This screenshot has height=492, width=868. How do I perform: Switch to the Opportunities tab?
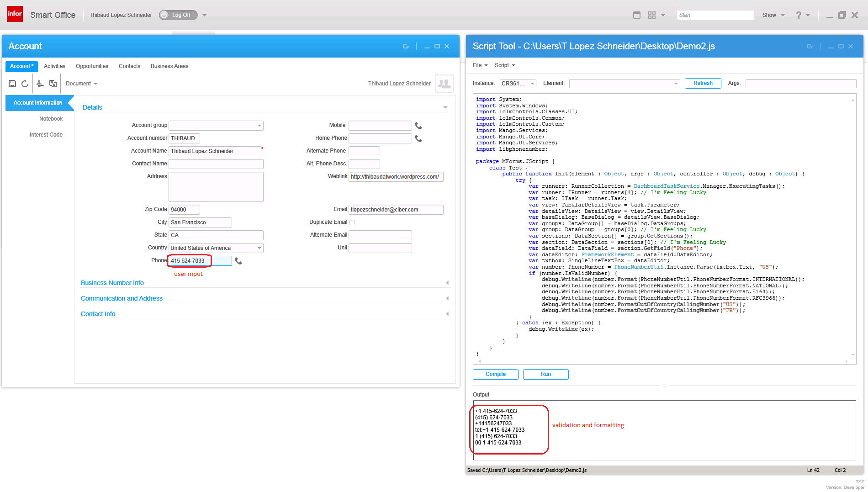pyautogui.click(x=92, y=66)
